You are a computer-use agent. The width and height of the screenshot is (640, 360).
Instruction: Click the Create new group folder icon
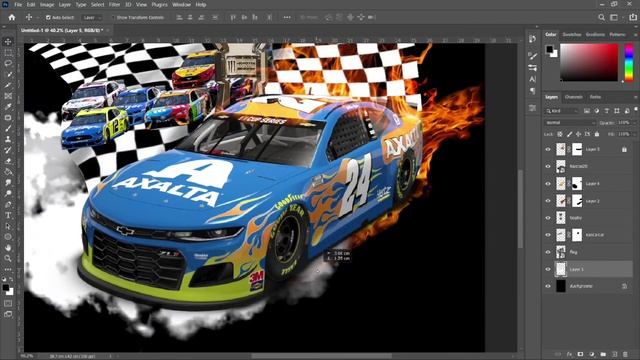click(603, 354)
